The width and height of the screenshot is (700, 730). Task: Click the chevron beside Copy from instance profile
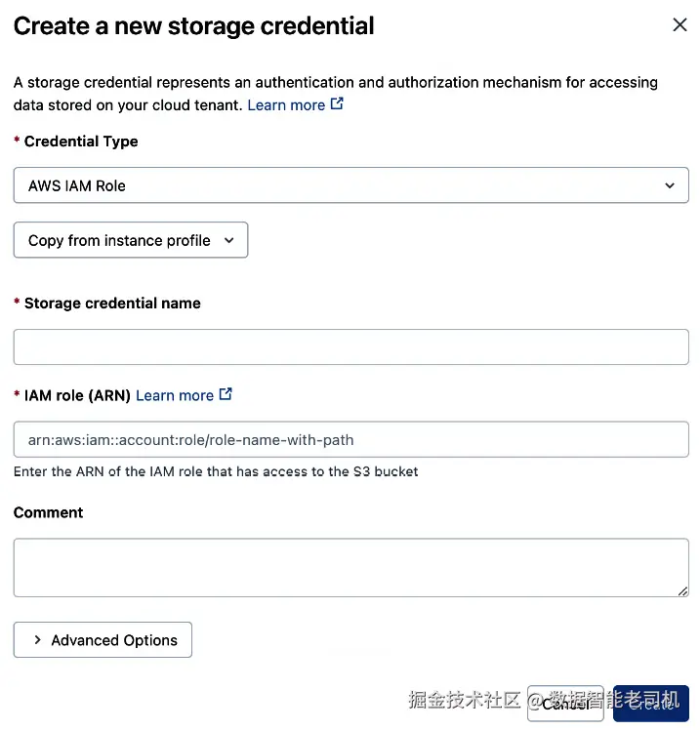[x=228, y=241]
